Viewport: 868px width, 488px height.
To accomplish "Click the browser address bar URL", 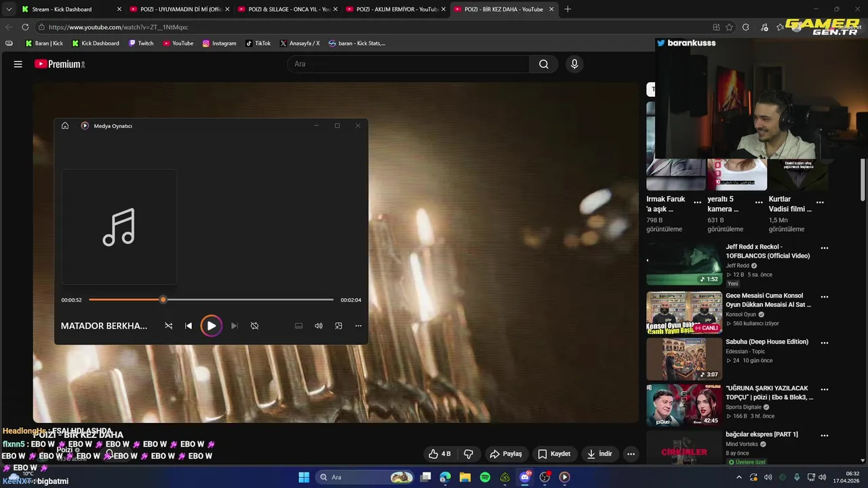I will click(118, 27).
